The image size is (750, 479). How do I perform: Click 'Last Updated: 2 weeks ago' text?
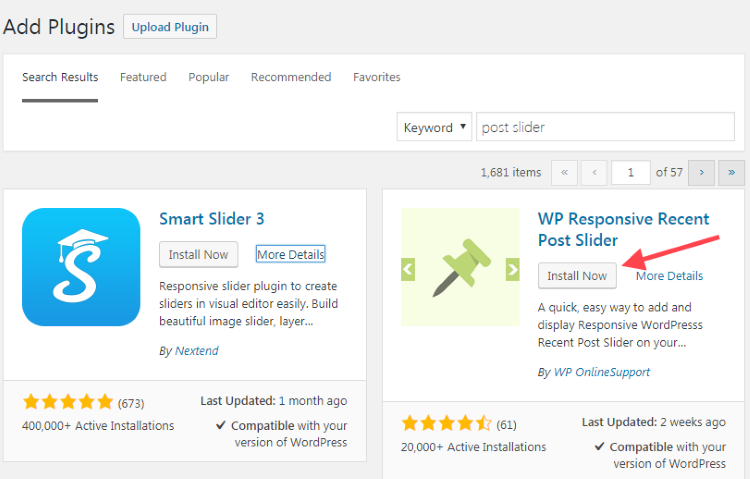click(x=653, y=423)
